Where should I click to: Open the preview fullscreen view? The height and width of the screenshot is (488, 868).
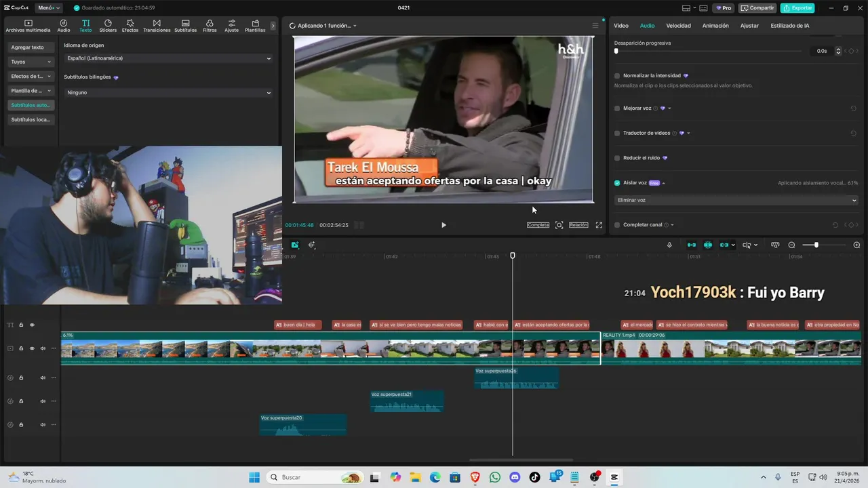click(599, 225)
